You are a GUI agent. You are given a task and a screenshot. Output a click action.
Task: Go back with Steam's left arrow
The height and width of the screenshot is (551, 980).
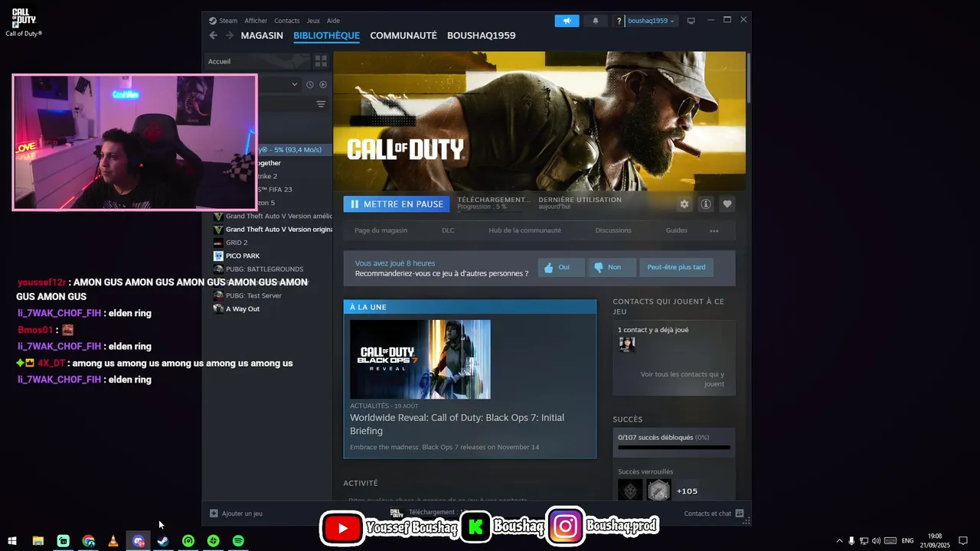click(x=214, y=35)
